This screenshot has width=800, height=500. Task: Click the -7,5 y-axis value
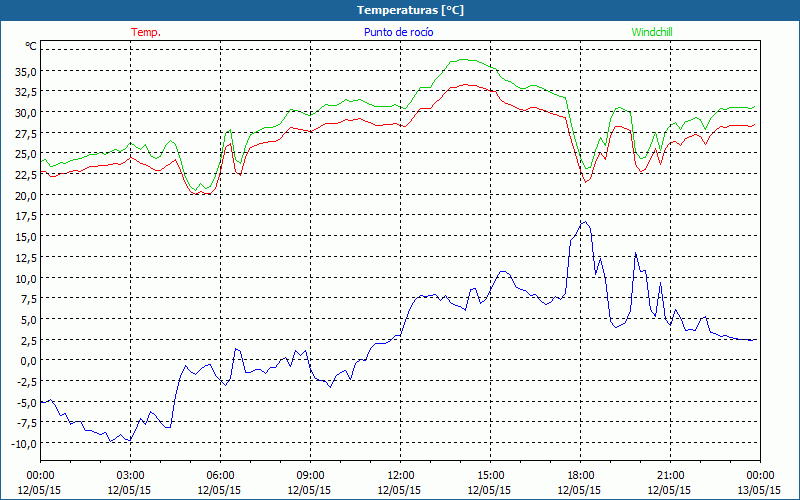(26, 423)
